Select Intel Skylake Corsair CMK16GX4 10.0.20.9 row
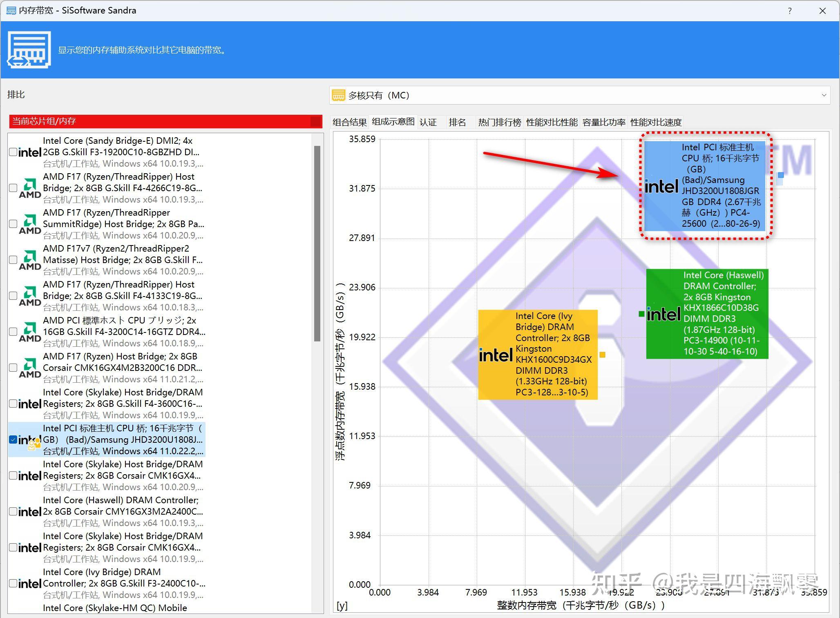The image size is (840, 618). pyautogui.click(x=107, y=475)
